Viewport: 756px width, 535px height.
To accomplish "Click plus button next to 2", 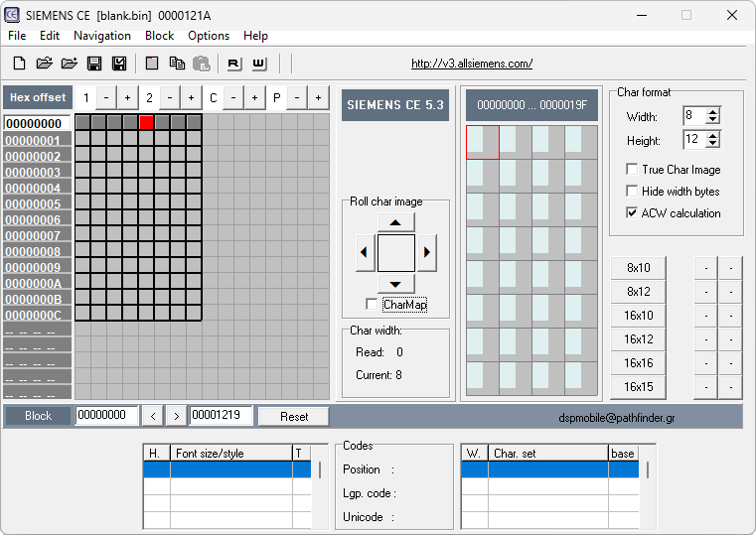I will click(192, 97).
